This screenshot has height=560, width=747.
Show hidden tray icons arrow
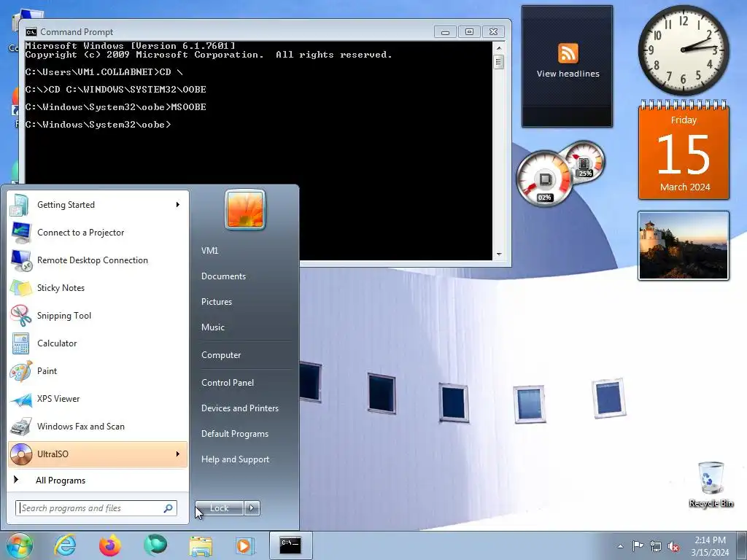pyautogui.click(x=620, y=546)
